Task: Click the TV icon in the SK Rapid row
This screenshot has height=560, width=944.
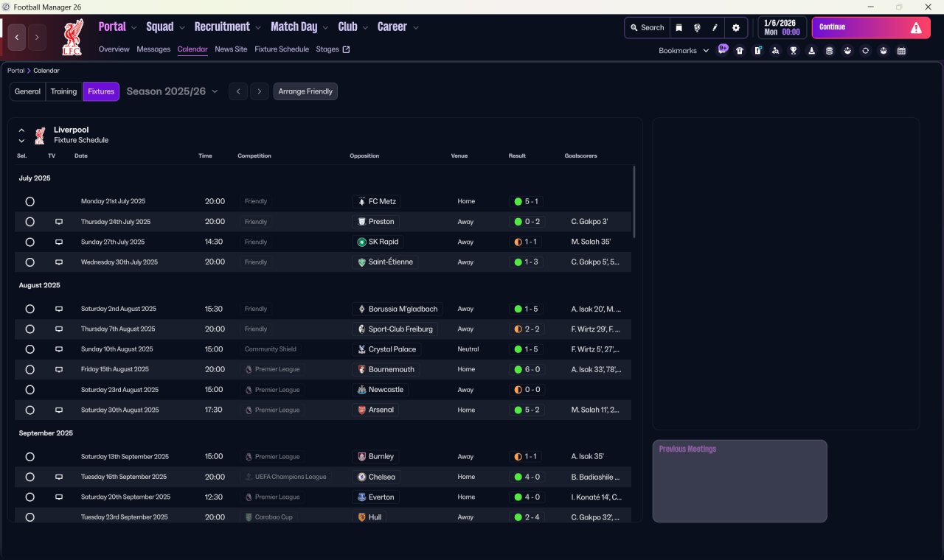Action: (x=59, y=242)
